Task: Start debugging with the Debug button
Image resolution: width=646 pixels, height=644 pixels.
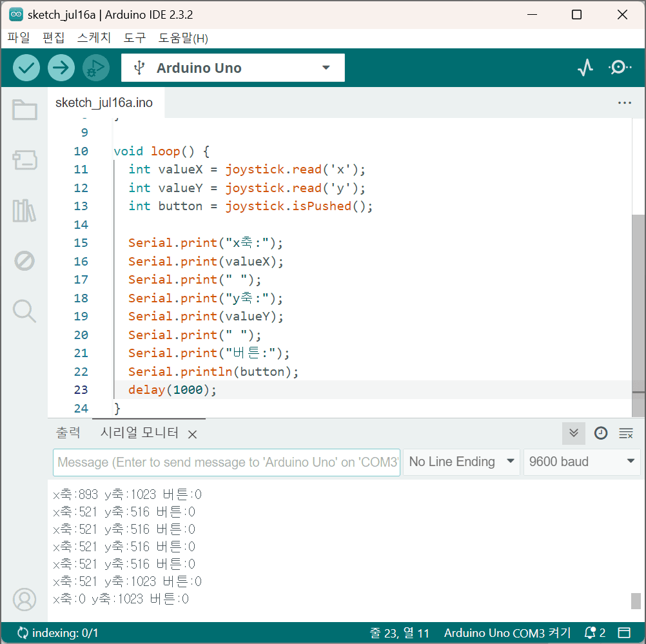Action: point(96,68)
